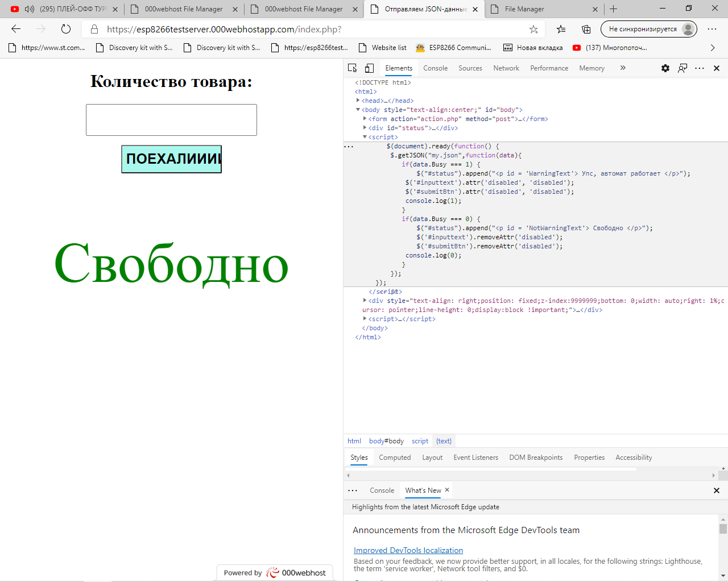Open DevTools customize menu (three dots)
The image size is (728, 582).
(700, 68)
